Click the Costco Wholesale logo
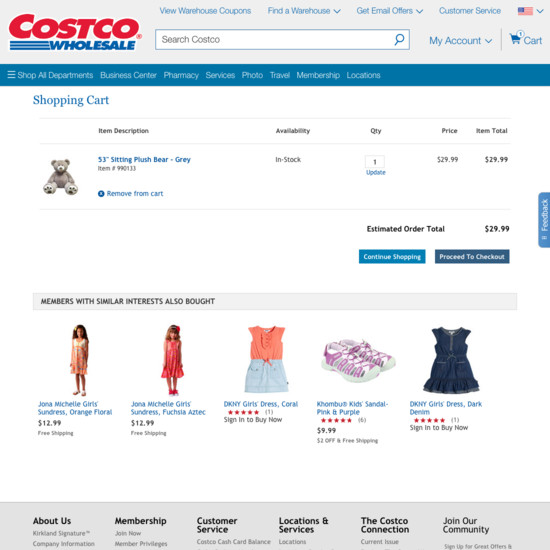The height and width of the screenshot is (550, 550). pyautogui.click(x=75, y=32)
